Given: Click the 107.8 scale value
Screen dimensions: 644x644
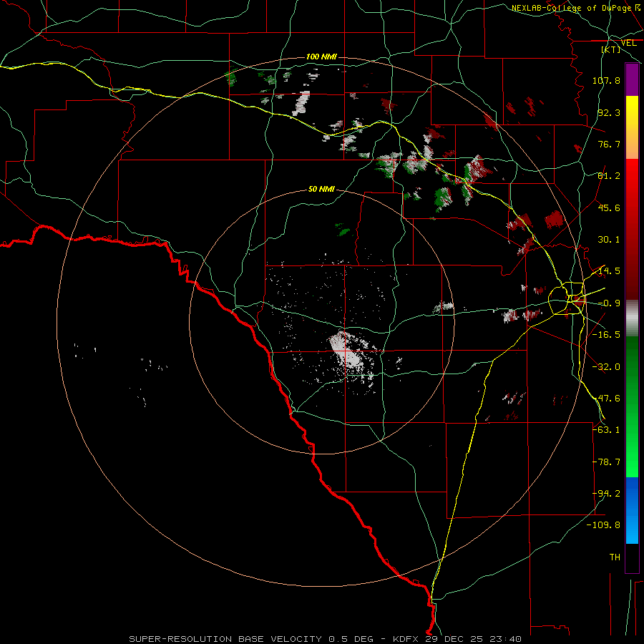Looking at the screenshot, I should [606, 80].
